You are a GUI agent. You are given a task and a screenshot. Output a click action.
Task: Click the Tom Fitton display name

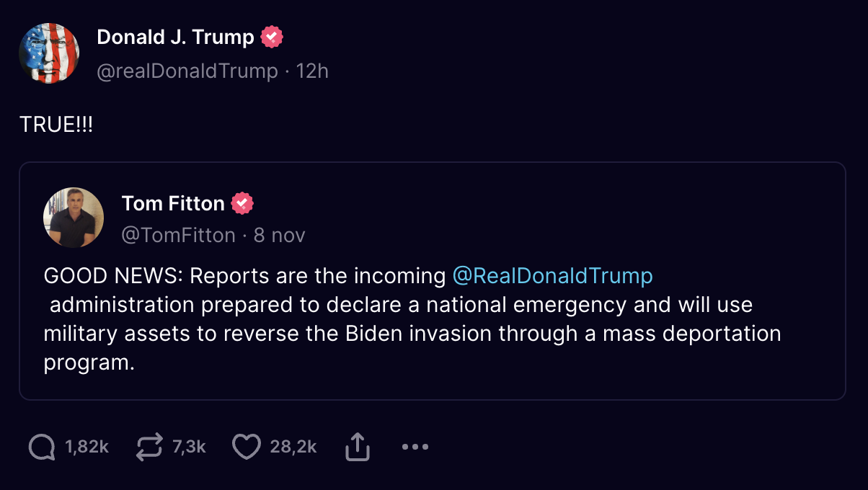click(x=173, y=204)
